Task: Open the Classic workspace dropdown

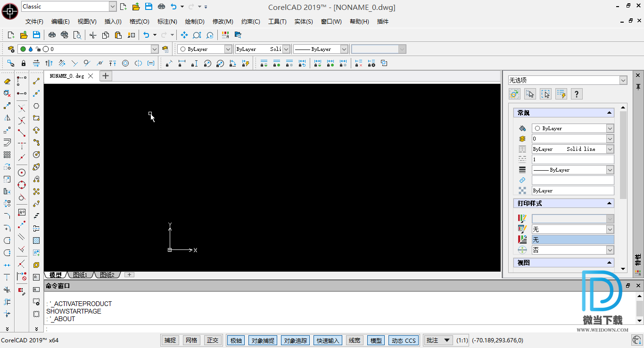Action: [x=113, y=7]
